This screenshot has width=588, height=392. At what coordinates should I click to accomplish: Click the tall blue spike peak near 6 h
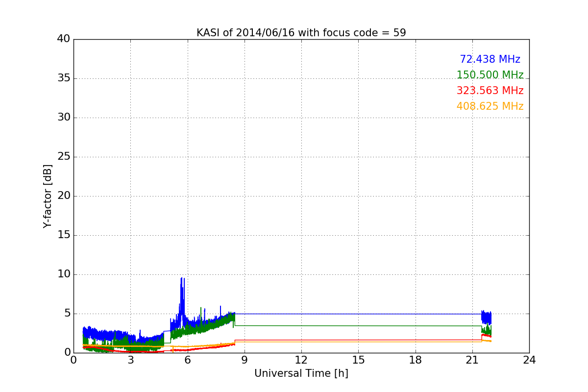[182, 278]
